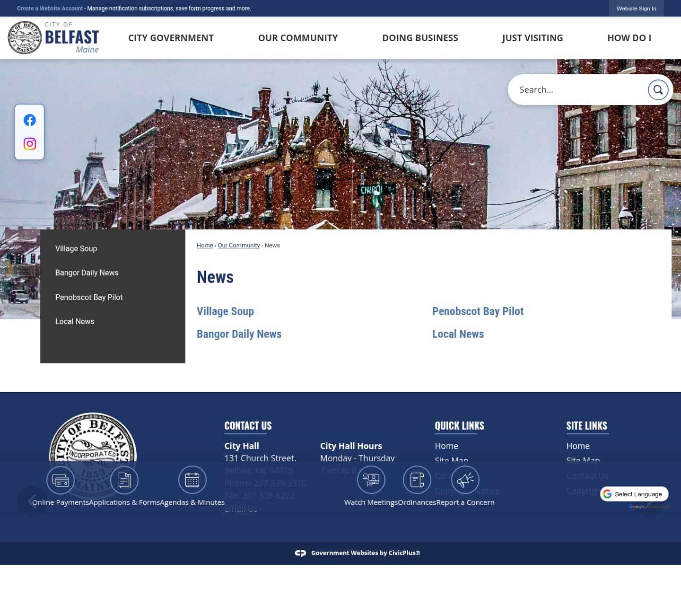Select Bangor Daily News in sidebar
This screenshot has height=616, width=681.
point(87,273)
